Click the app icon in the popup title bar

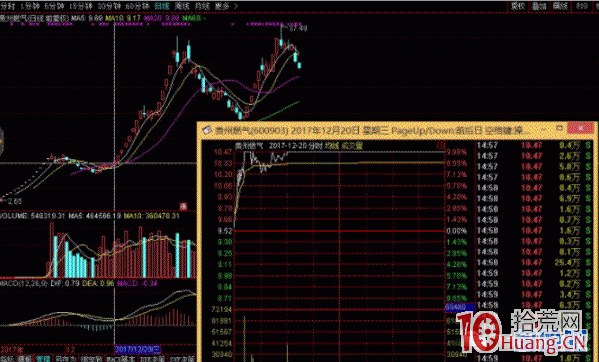tap(207, 131)
